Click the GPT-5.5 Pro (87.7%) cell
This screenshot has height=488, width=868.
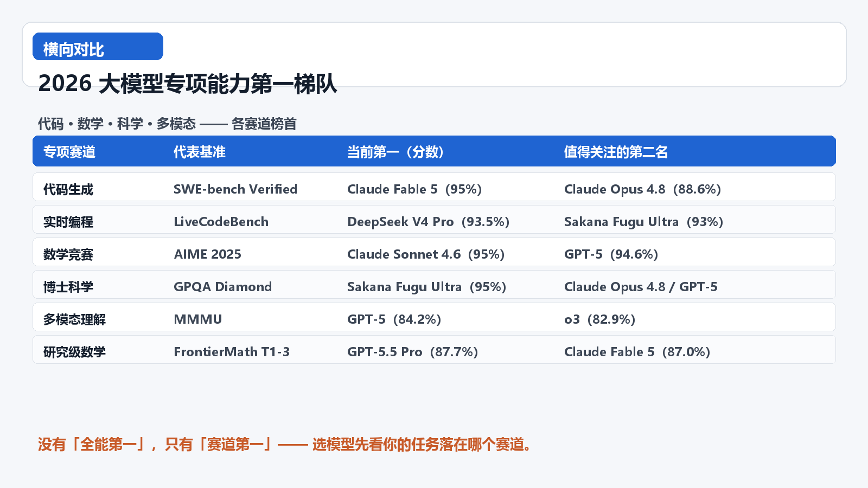(413, 352)
